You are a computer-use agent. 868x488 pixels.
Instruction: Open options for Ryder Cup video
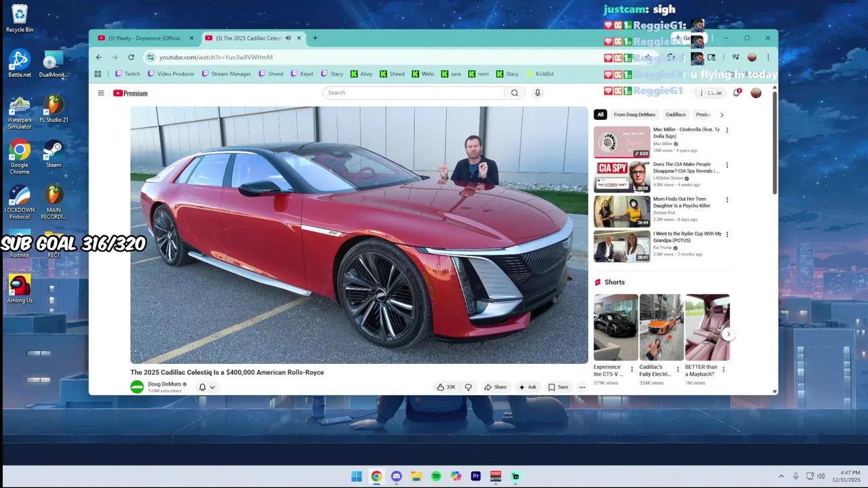727,235
